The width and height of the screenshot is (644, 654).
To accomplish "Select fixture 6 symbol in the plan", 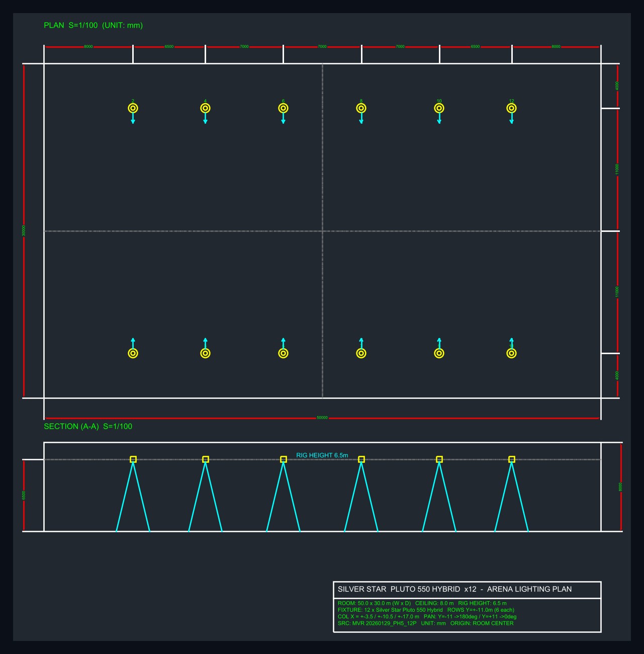I will 283,108.
